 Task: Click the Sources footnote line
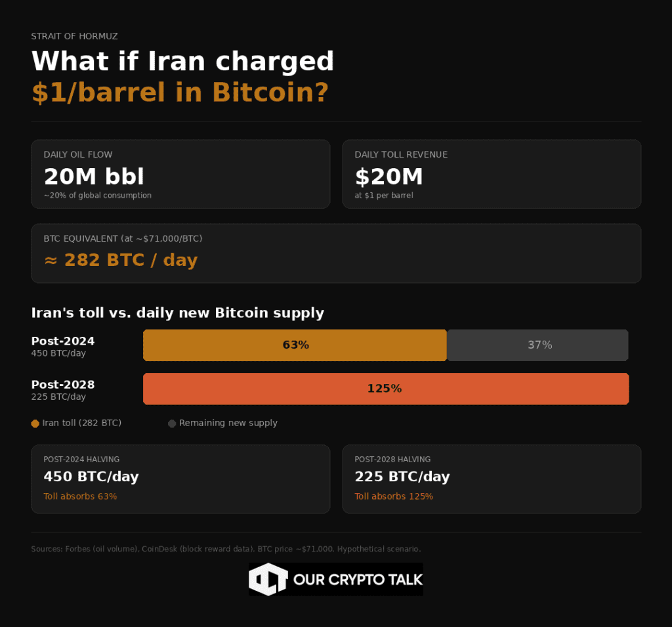[226, 549]
